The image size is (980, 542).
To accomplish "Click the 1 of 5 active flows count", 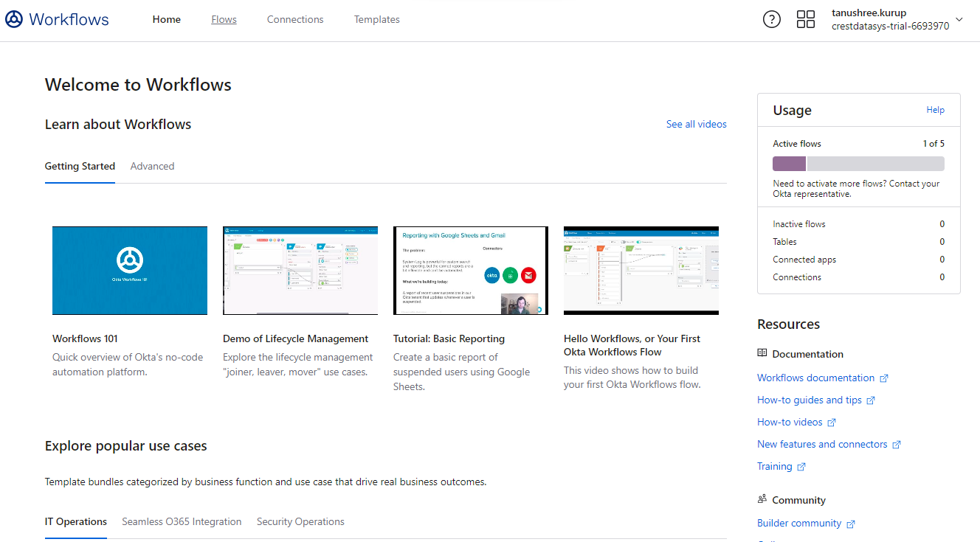I will pos(934,144).
